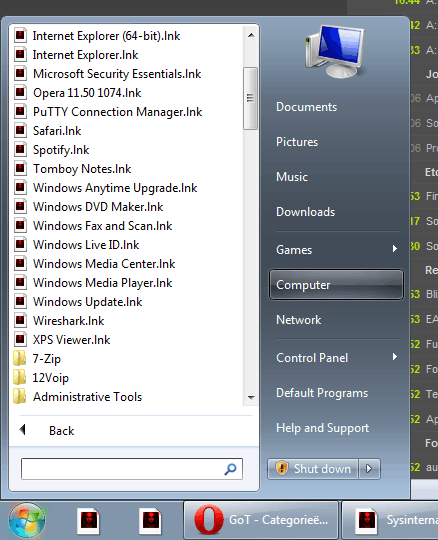The width and height of the screenshot is (438, 540).
Task: Click the 7-Zip folder icon
Action: point(20,358)
